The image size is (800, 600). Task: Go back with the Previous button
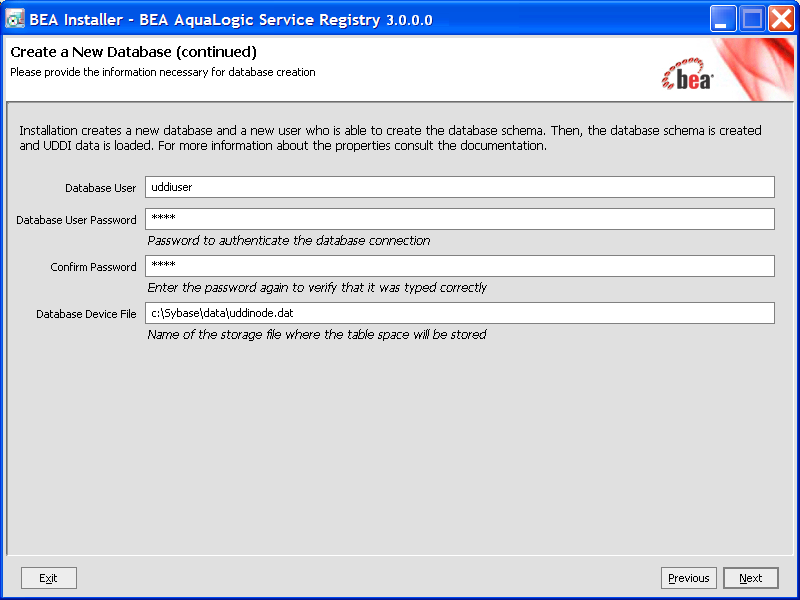[x=689, y=578]
